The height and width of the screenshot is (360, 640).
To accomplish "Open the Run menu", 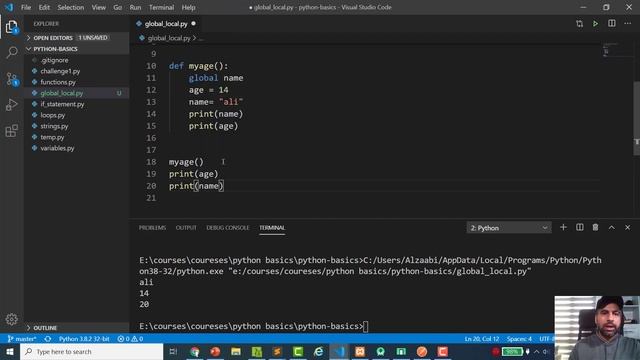I will 135,7.
